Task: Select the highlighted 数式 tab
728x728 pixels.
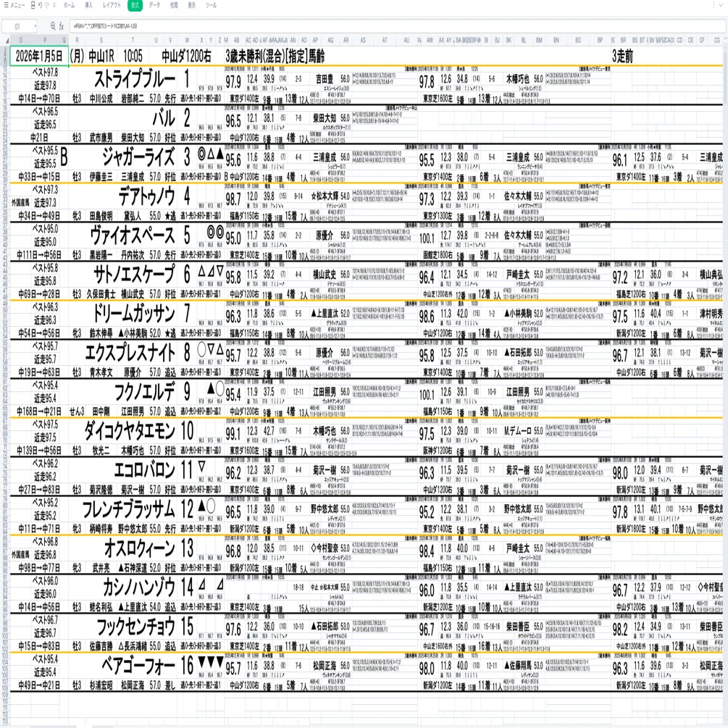Action: click(135, 6)
